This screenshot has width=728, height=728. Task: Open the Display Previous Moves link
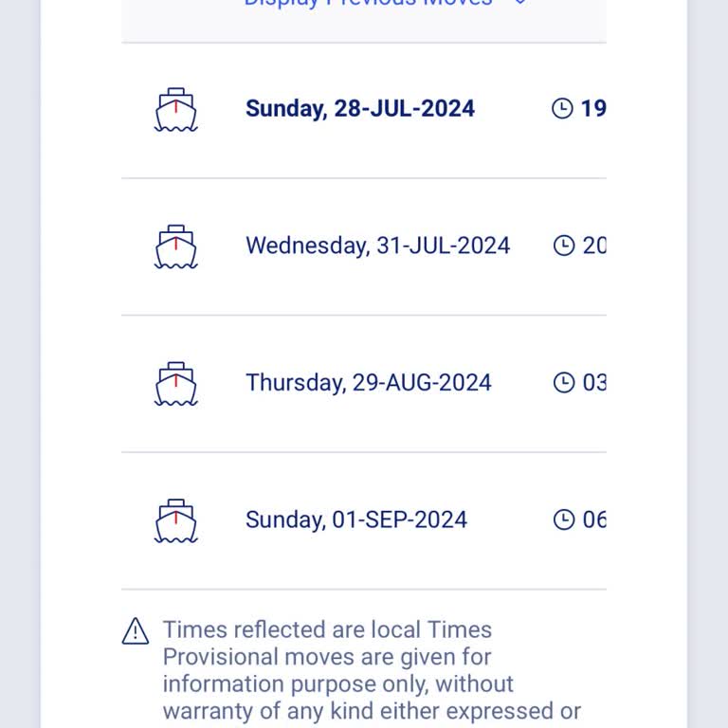coord(368,3)
